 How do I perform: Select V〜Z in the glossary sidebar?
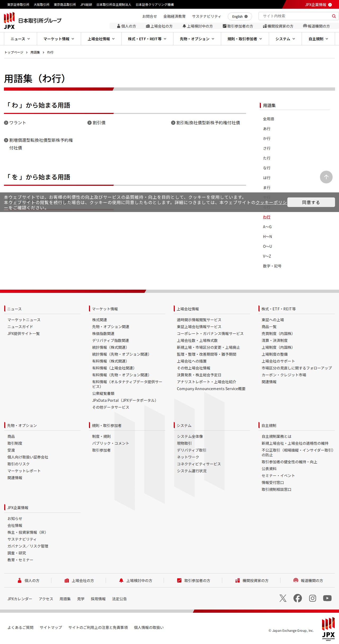[x=267, y=256]
